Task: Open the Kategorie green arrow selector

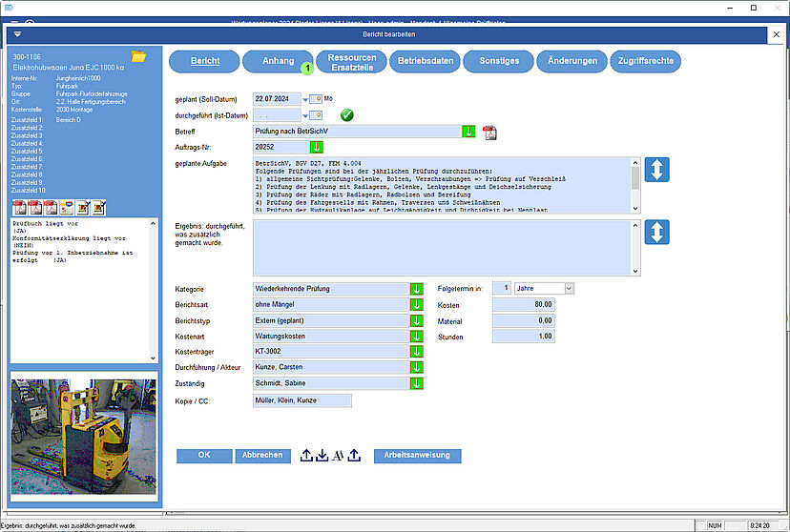Action: pos(416,288)
